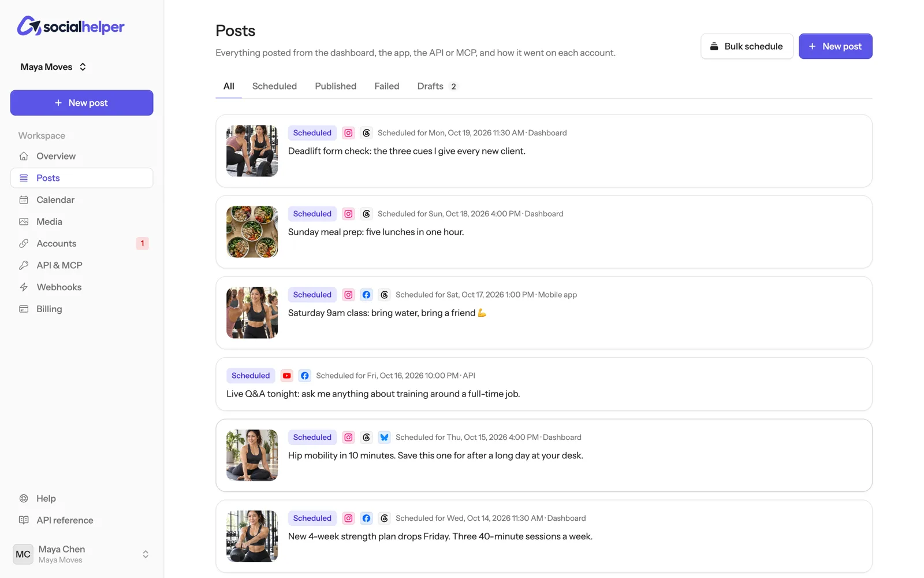The width and height of the screenshot is (924, 578).
Task: Switch to the Failed tab
Action: coord(387,86)
